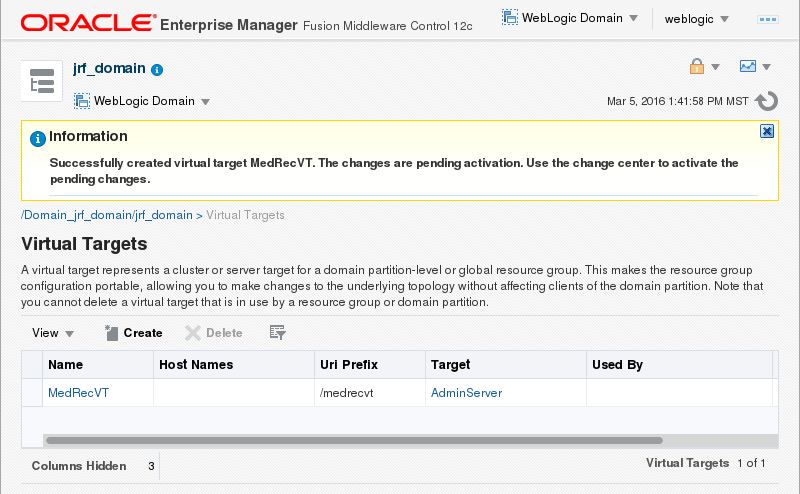
Task: Open the AdminServer target link
Action: click(x=466, y=393)
